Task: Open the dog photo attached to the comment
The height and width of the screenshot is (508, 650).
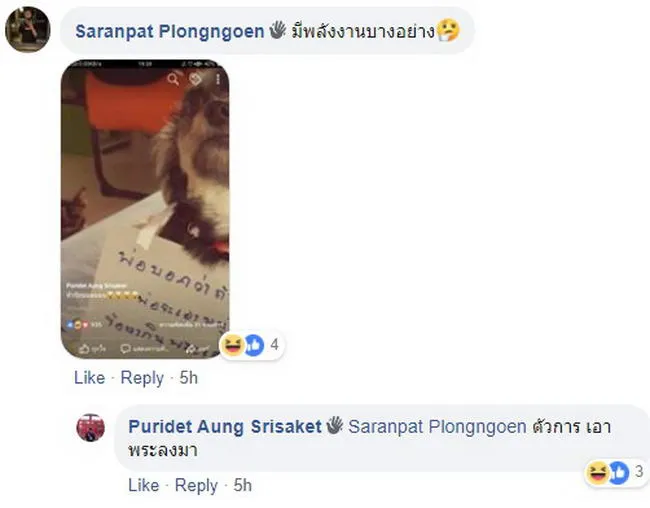Action: [145, 209]
